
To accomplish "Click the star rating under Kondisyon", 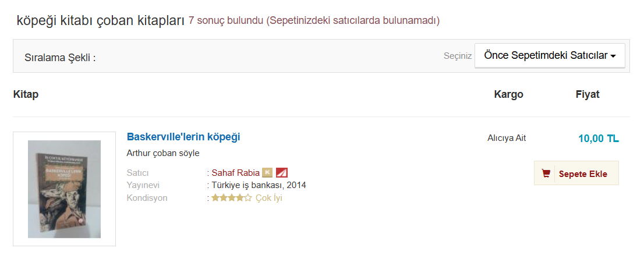I will (x=232, y=198).
